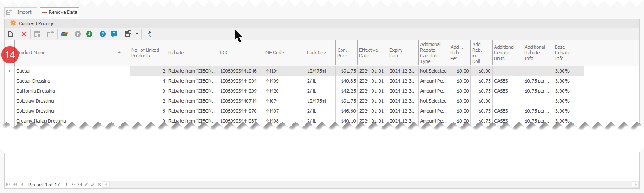Click the Remove Data button

pyautogui.click(x=59, y=12)
